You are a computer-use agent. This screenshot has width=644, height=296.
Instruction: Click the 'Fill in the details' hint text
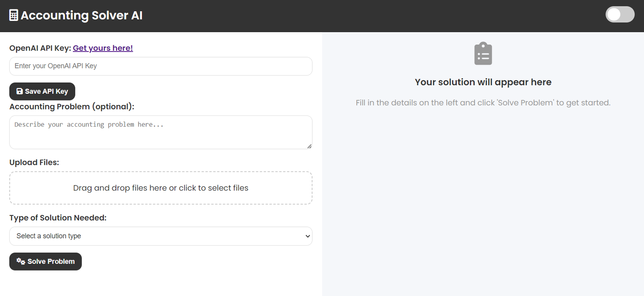coord(483,103)
